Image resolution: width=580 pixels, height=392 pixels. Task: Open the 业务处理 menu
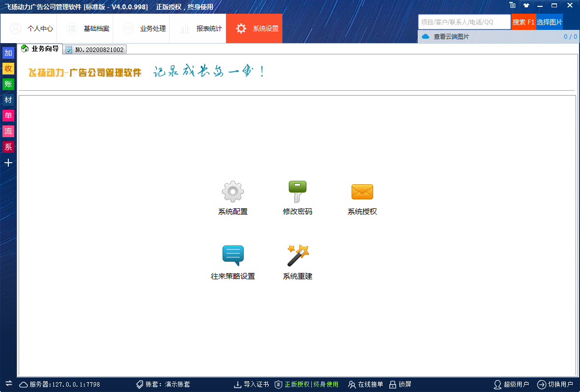point(144,28)
